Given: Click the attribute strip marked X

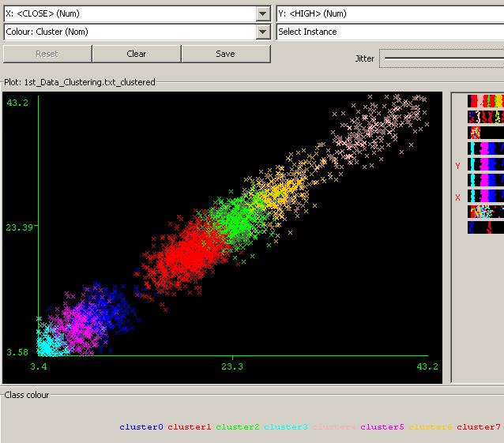Looking at the screenshot, I should 486,196.
